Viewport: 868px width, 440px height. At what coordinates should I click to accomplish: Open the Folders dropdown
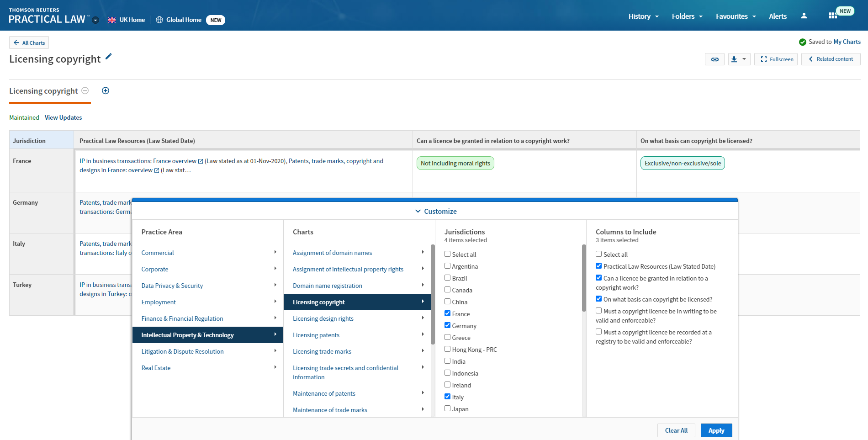(x=687, y=16)
